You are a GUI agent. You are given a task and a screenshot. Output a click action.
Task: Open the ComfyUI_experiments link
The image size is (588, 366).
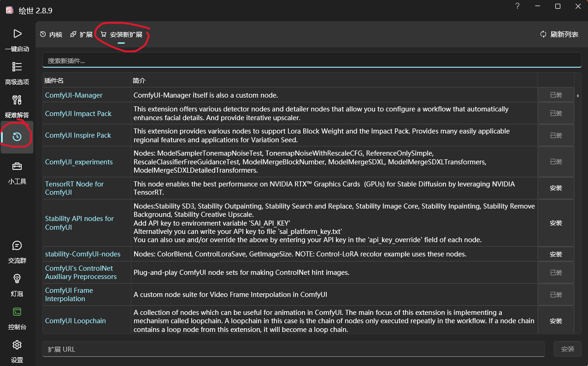tap(79, 162)
